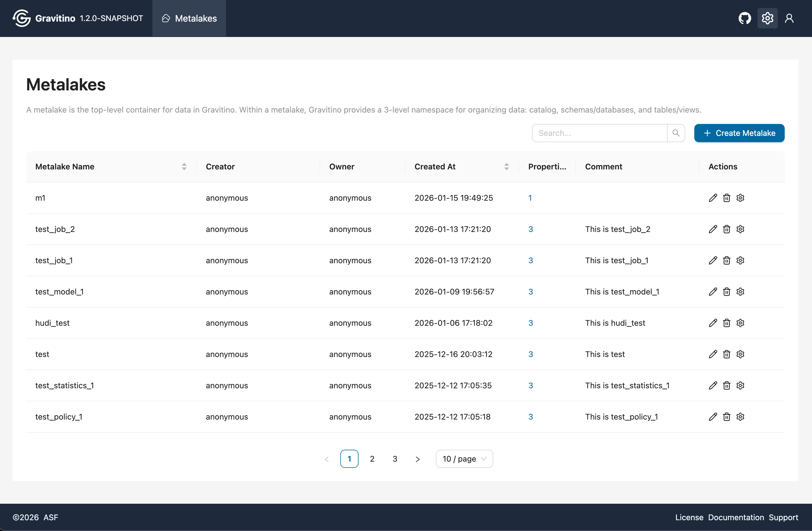Open settings for test_model_1 row
This screenshot has width=812, height=531.
(740, 292)
